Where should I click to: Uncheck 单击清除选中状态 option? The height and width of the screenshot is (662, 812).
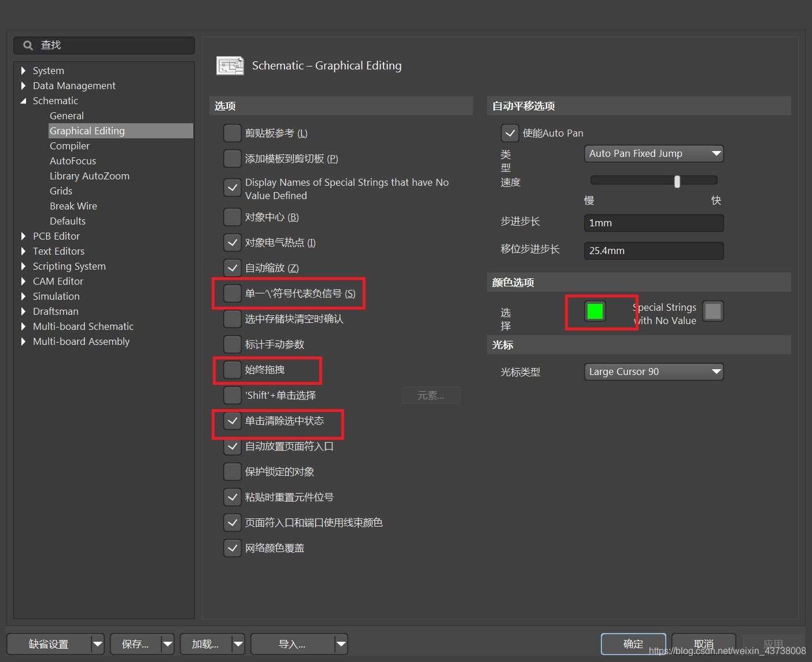point(232,421)
